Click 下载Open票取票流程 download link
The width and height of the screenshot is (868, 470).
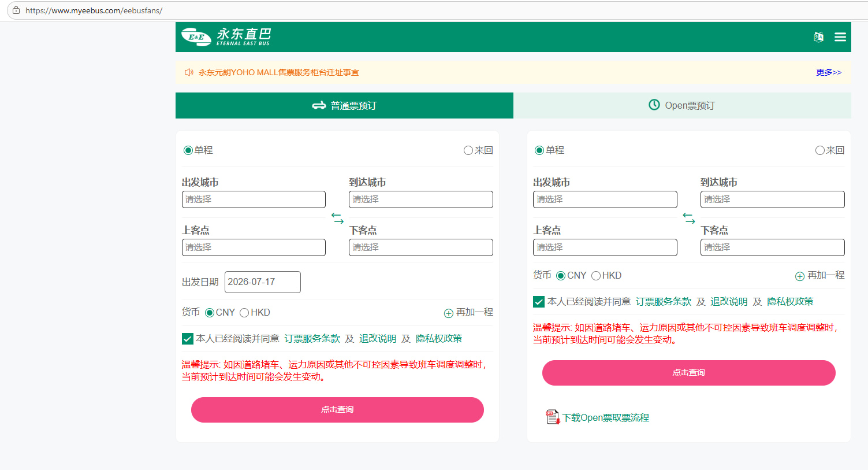(606, 418)
